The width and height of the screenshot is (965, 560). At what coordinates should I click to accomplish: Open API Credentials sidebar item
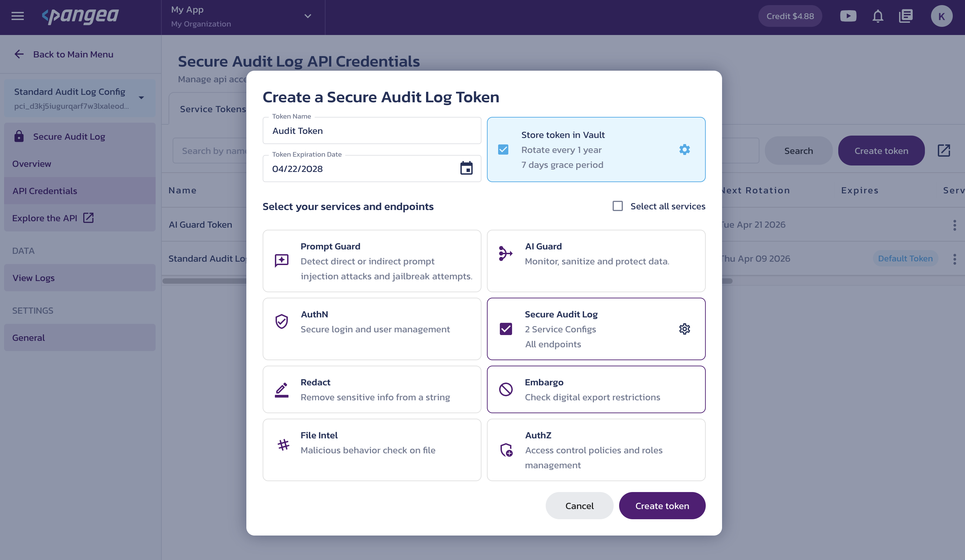click(x=80, y=191)
